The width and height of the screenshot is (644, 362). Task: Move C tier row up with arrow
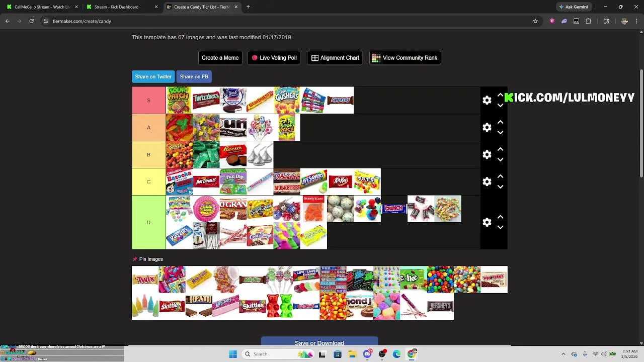point(500,176)
